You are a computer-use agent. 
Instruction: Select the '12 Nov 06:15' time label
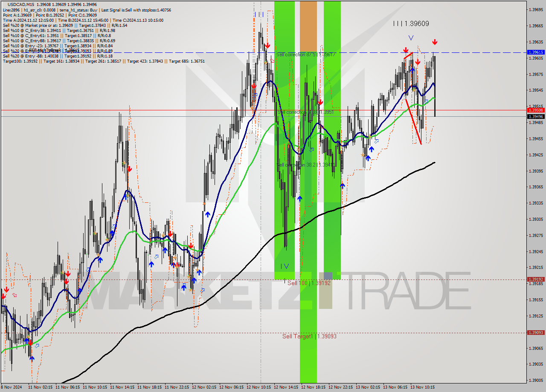232,387
